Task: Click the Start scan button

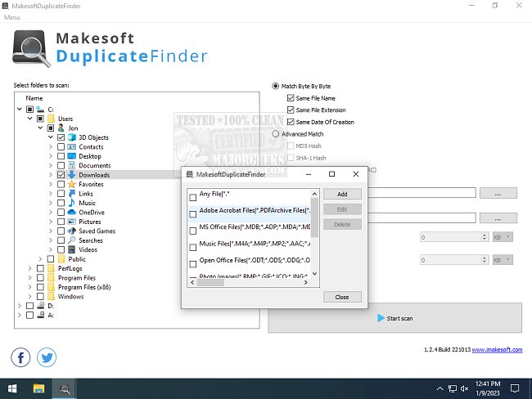Action: pyautogui.click(x=395, y=318)
